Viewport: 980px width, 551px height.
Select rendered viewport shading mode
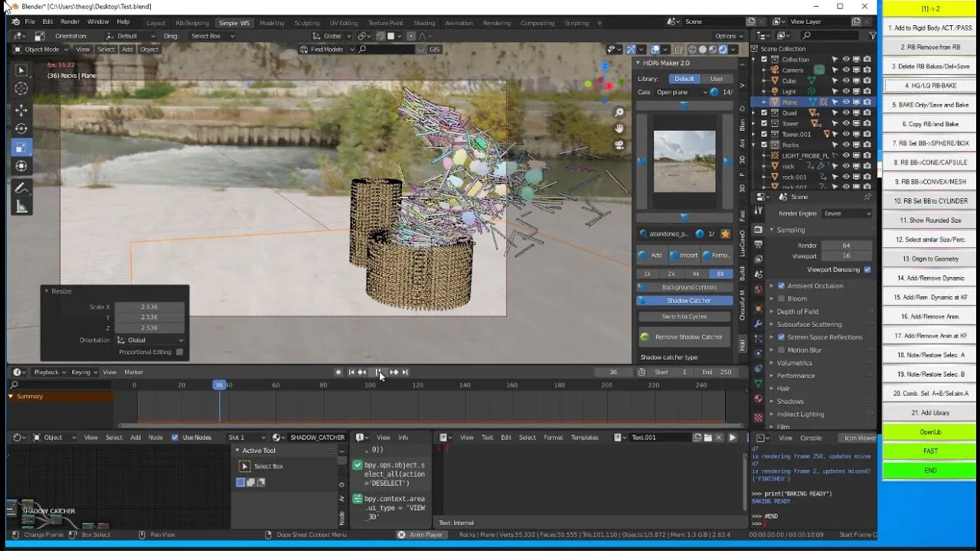[x=724, y=49]
